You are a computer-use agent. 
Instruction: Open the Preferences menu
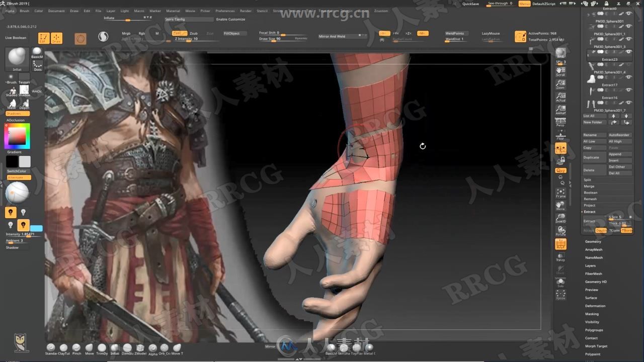coord(225,11)
